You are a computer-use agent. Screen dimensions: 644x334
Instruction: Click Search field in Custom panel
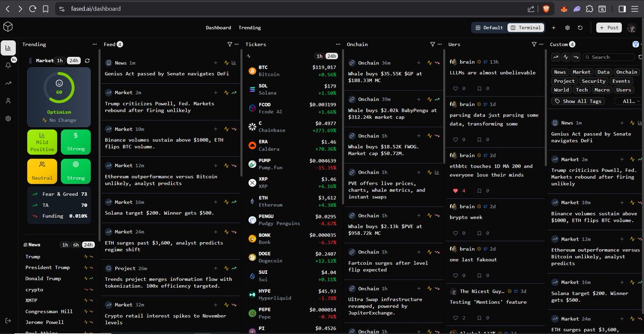pos(609,57)
